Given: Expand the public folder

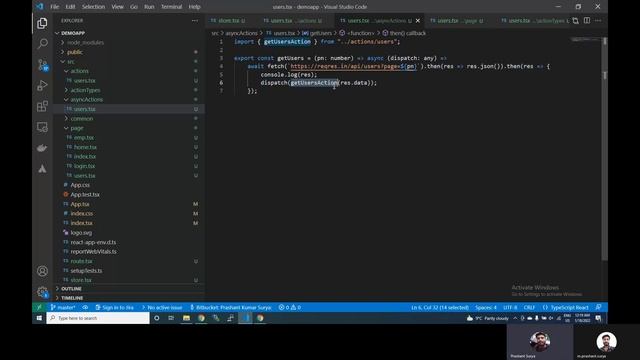Looking at the screenshot, I should [130, 52].
